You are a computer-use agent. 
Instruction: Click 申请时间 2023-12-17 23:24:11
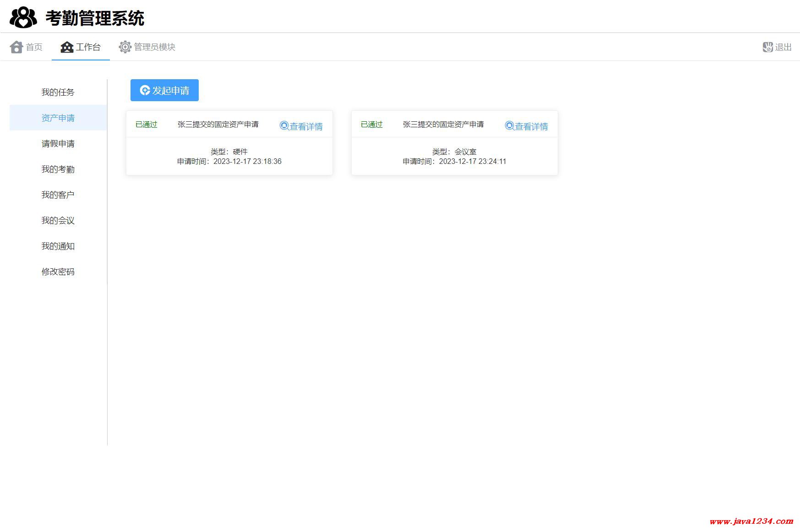pos(454,161)
